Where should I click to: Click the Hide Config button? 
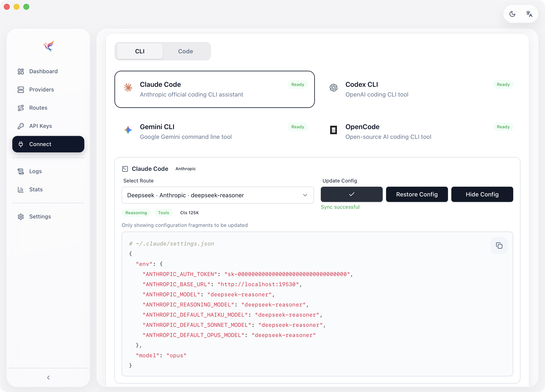(482, 195)
